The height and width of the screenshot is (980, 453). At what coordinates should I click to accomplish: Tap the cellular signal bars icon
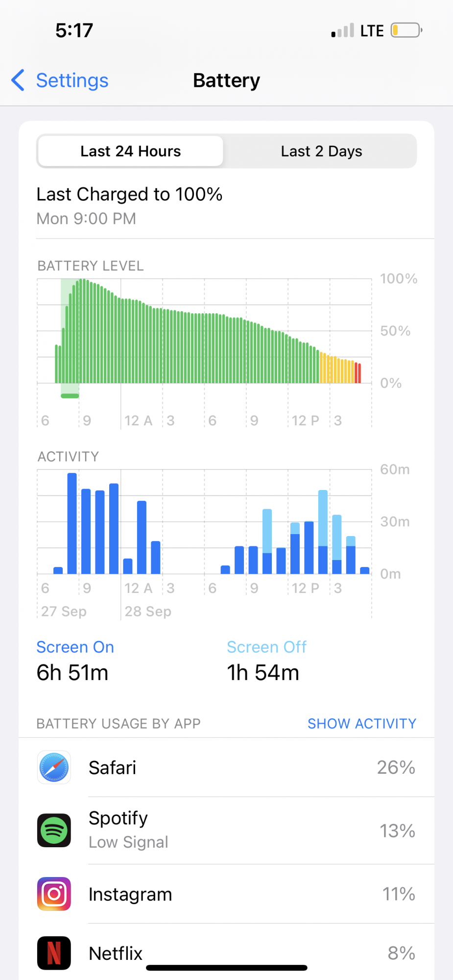(342, 30)
